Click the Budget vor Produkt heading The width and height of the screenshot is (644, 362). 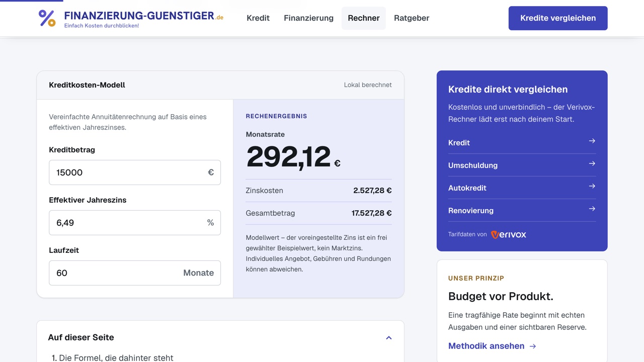501,296
